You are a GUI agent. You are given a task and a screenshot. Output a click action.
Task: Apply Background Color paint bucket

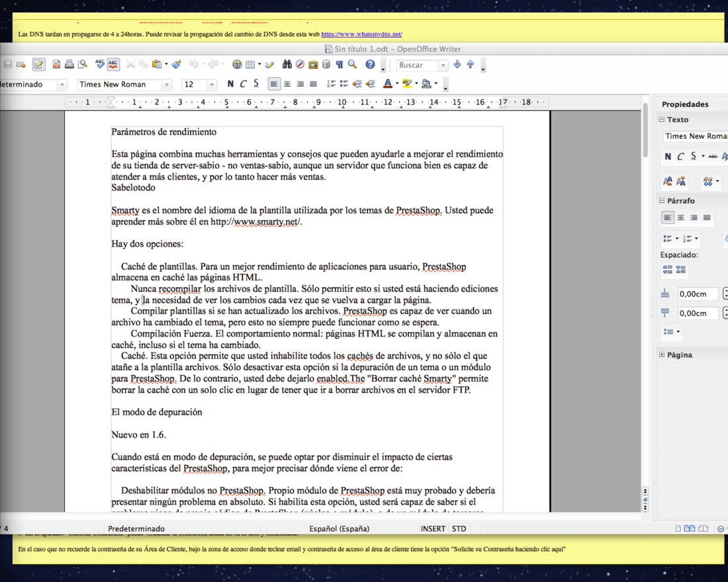pos(426,83)
